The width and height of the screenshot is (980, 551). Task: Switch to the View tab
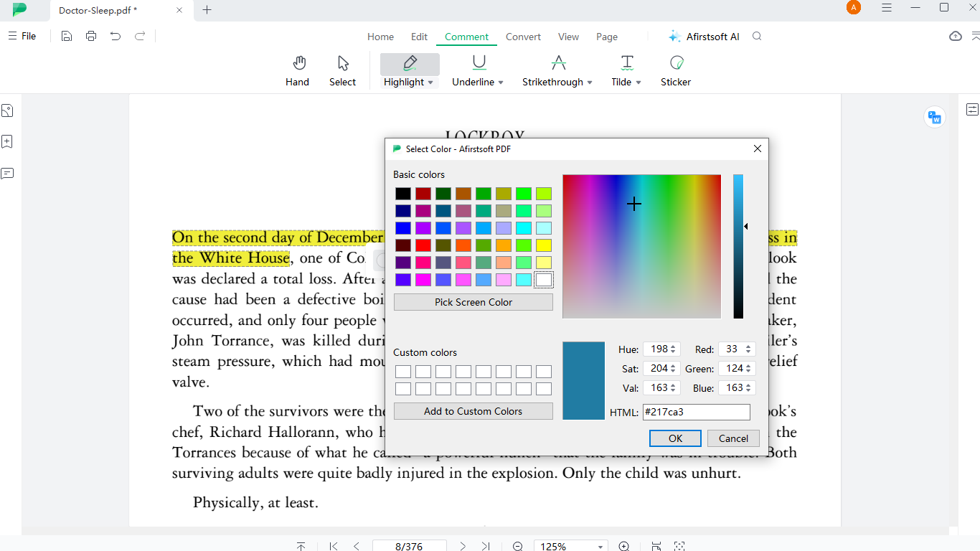tap(568, 37)
